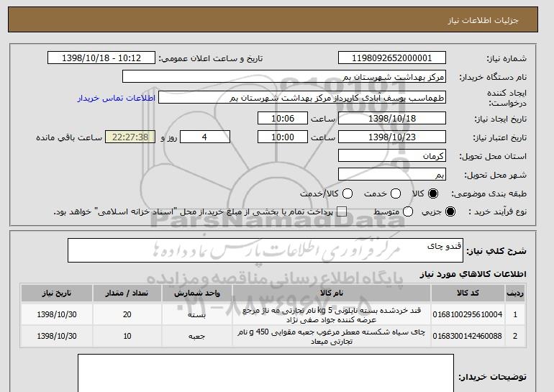Click the delivery city field بم
This screenshot has width=554, height=392.
392,175
